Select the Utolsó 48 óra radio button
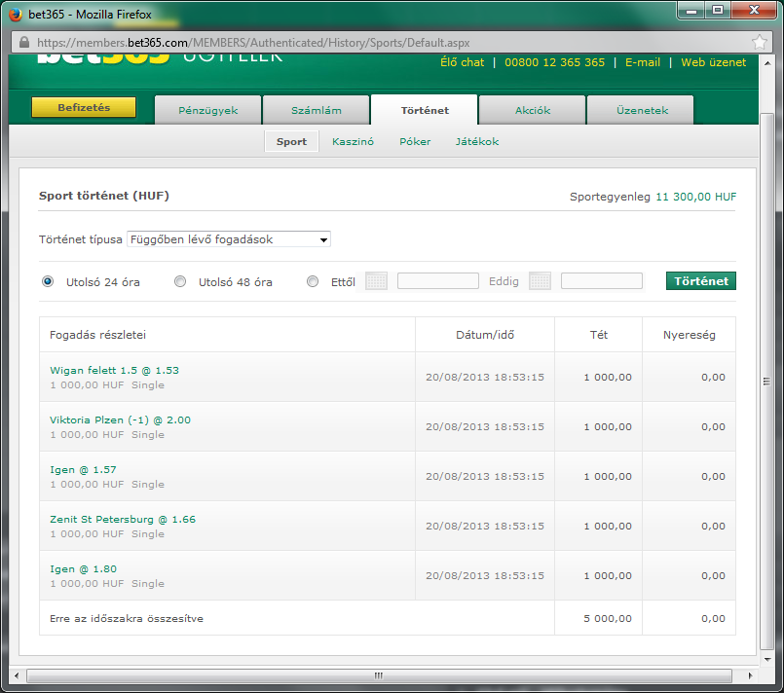Viewport: 784px width, 693px height. (x=180, y=282)
